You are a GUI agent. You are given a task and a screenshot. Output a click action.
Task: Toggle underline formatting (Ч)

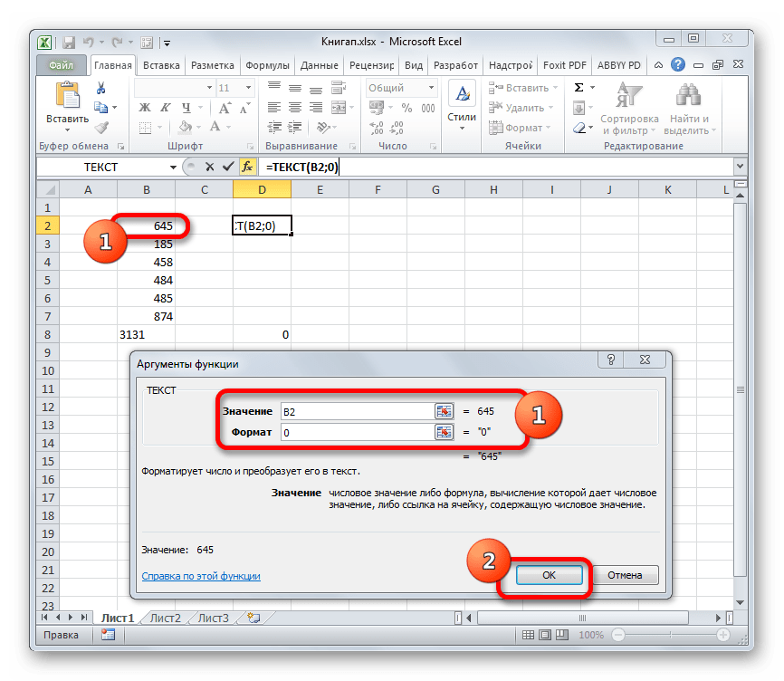[186, 108]
